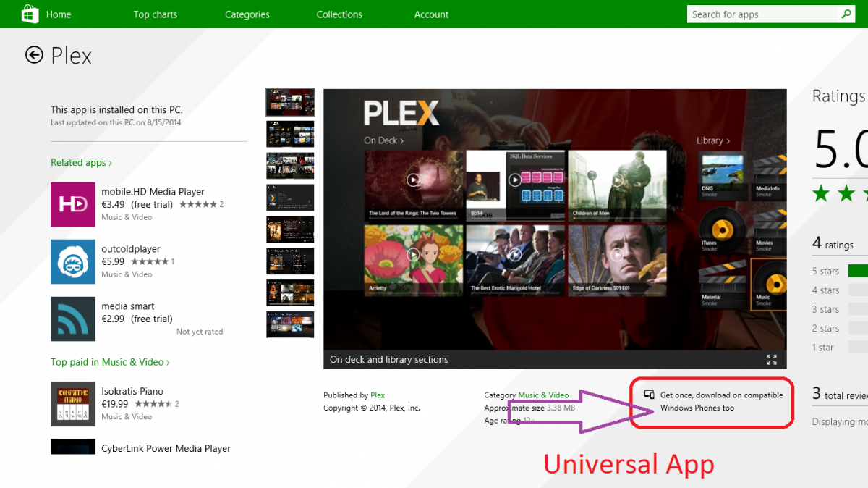Select the first screenshot thumbnail
Image resolution: width=868 pixels, height=488 pixels.
290,102
